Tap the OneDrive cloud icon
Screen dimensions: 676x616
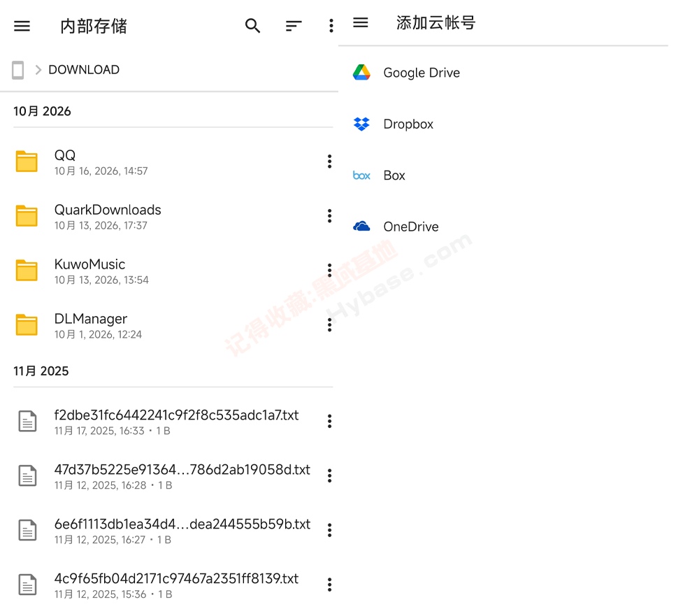pyautogui.click(x=361, y=227)
